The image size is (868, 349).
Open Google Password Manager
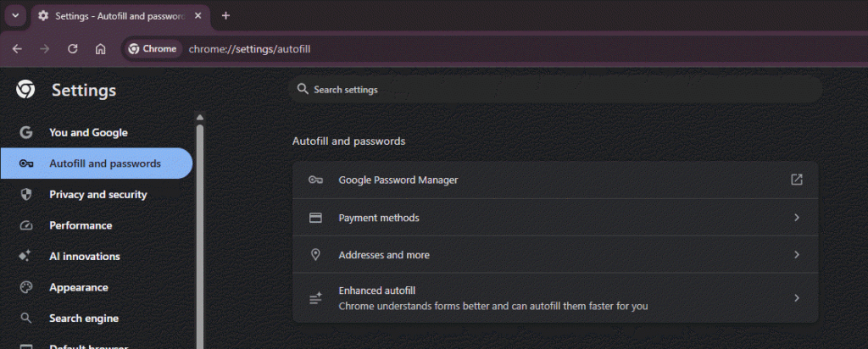(555, 180)
